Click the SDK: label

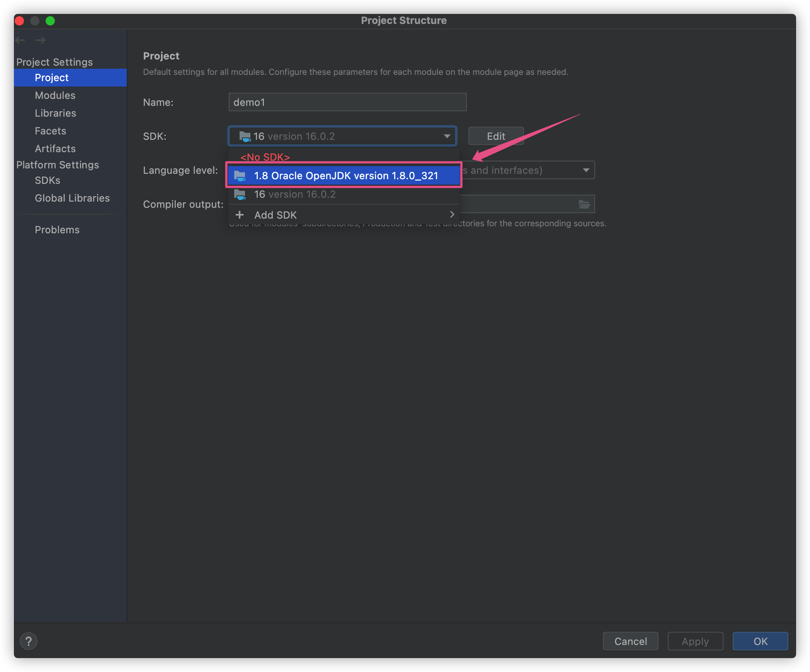pyautogui.click(x=155, y=136)
